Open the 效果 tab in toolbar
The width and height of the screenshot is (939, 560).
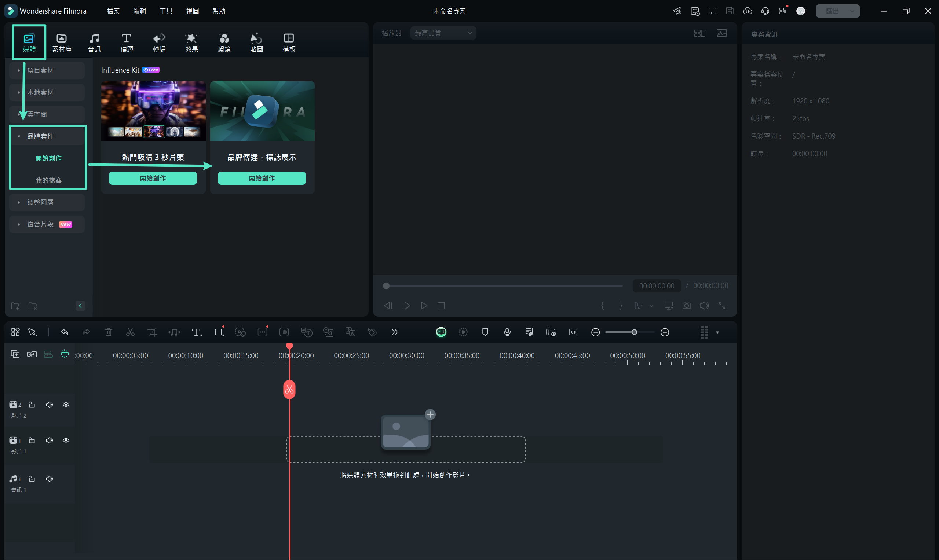[191, 42]
